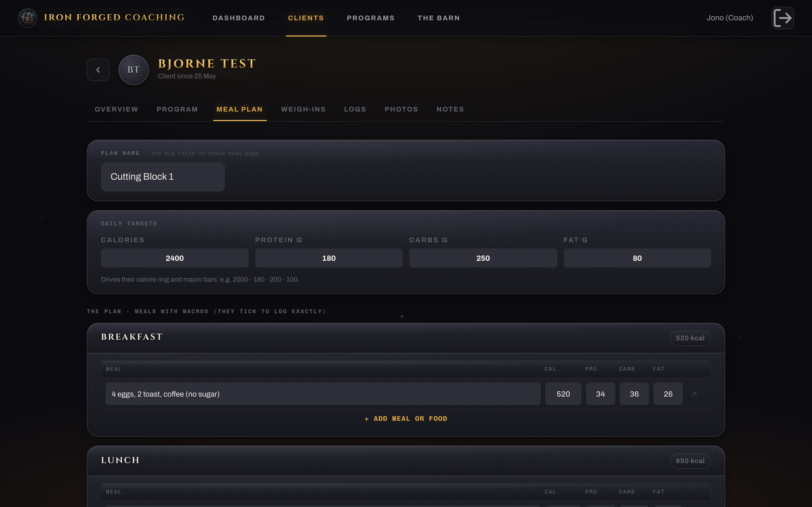Click the Fat G target field
Image resolution: width=812 pixels, height=507 pixels.
coord(637,258)
